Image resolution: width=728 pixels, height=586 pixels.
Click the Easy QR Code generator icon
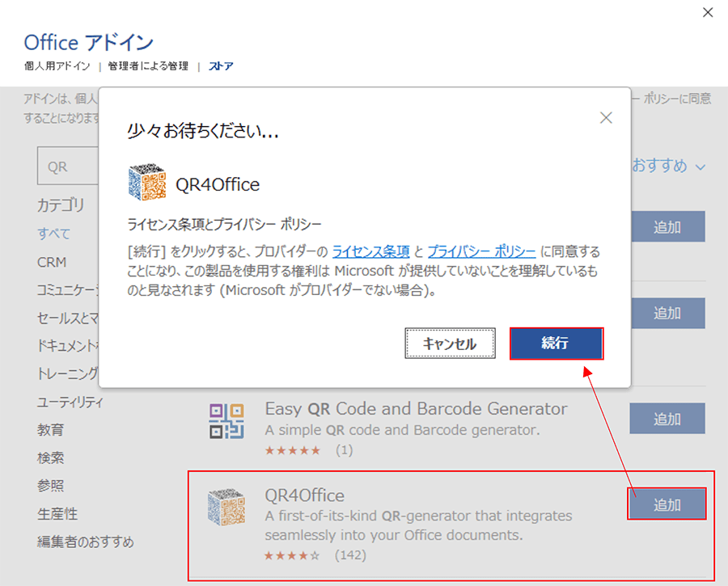point(226,421)
